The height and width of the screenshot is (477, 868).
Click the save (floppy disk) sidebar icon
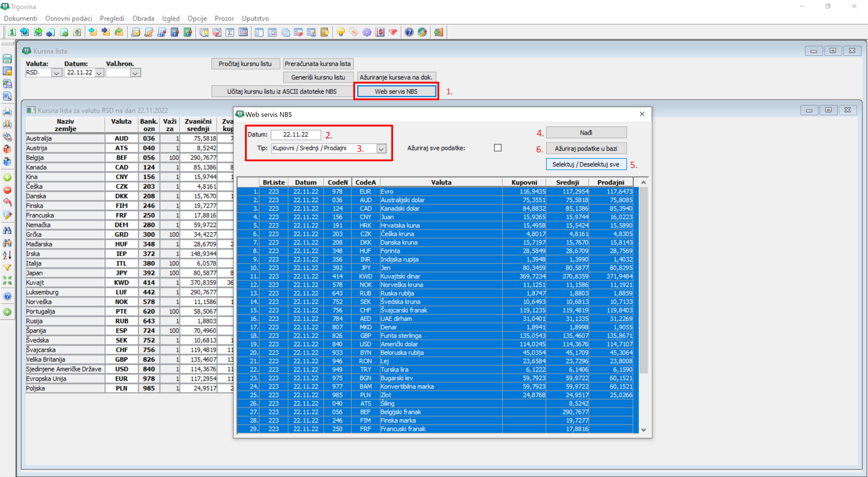7,59
